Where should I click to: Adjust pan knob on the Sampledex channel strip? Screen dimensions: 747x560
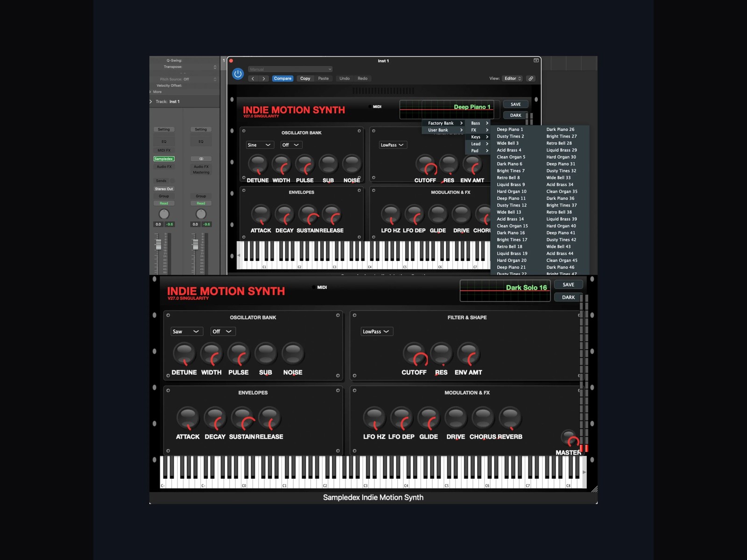tap(164, 214)
